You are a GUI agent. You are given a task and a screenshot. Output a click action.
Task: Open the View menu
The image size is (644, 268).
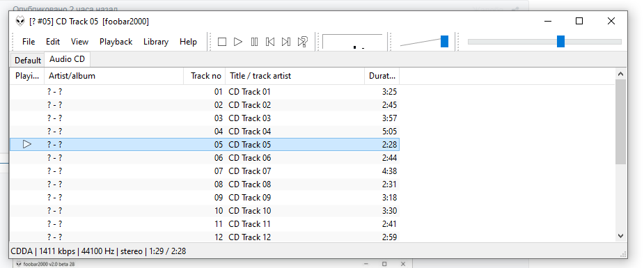click(x=79, y=42)
